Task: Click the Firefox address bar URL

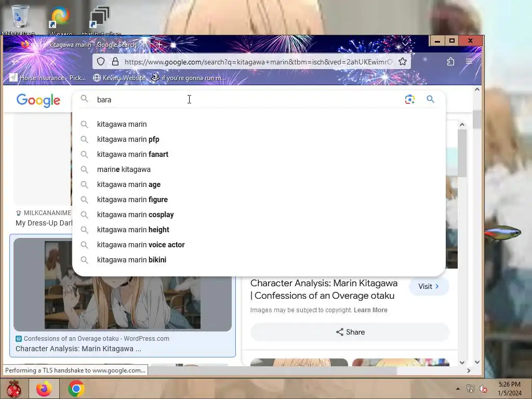Action: [x=259, y=62]
